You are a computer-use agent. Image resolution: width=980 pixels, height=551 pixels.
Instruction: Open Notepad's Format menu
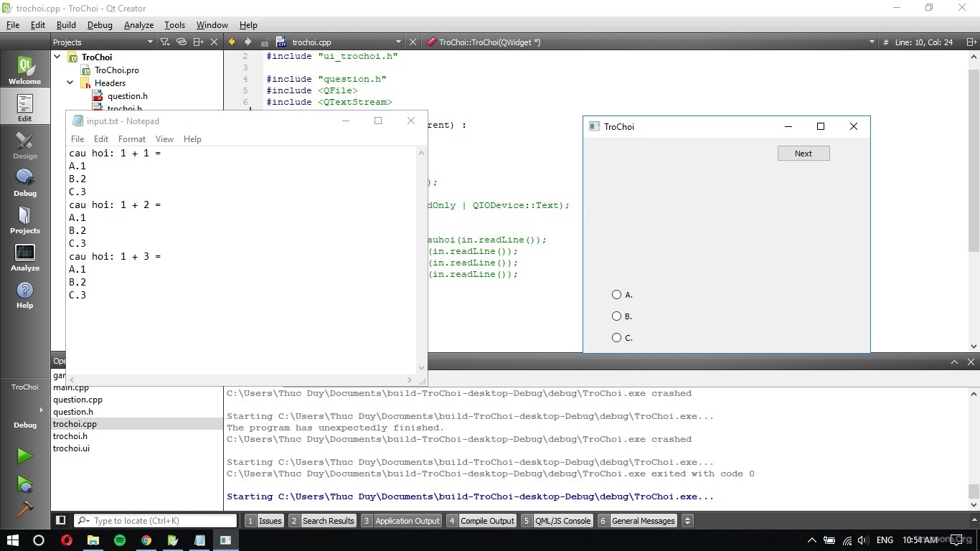132,139
